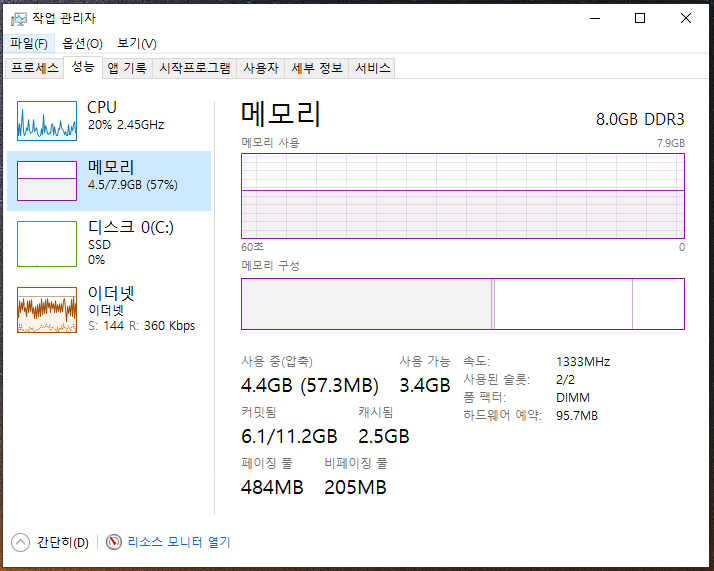Screen dimensions: 714x571
Task: Click the SSD disk type label
Action: (x=99, y=245)
